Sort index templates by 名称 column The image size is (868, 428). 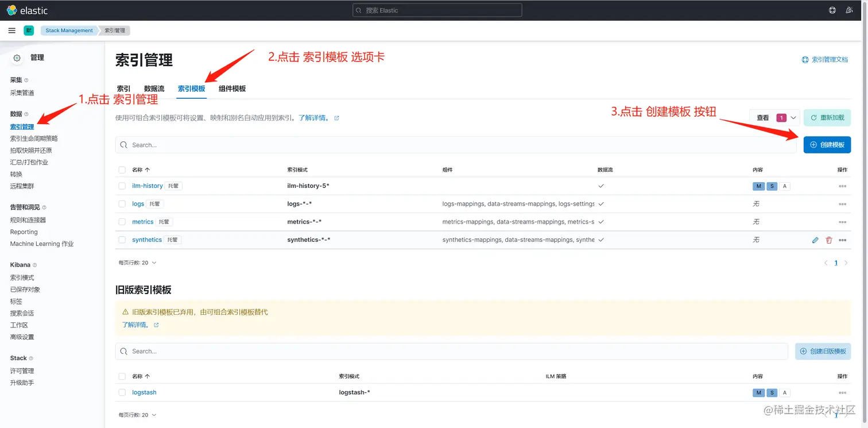tap(141, 170)
